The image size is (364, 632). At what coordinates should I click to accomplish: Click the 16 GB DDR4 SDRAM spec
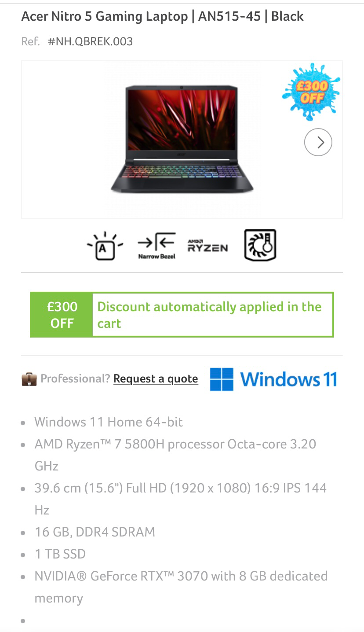95,532
